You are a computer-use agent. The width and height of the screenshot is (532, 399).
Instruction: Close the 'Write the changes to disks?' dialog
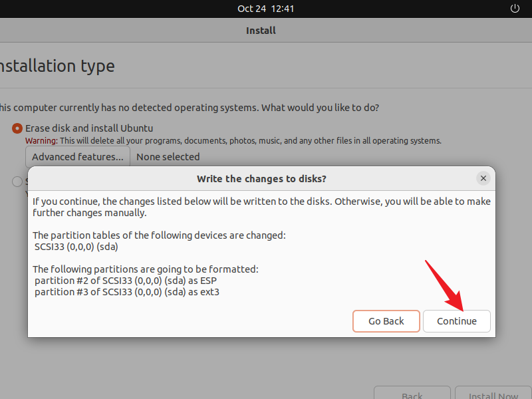(483, 178)
